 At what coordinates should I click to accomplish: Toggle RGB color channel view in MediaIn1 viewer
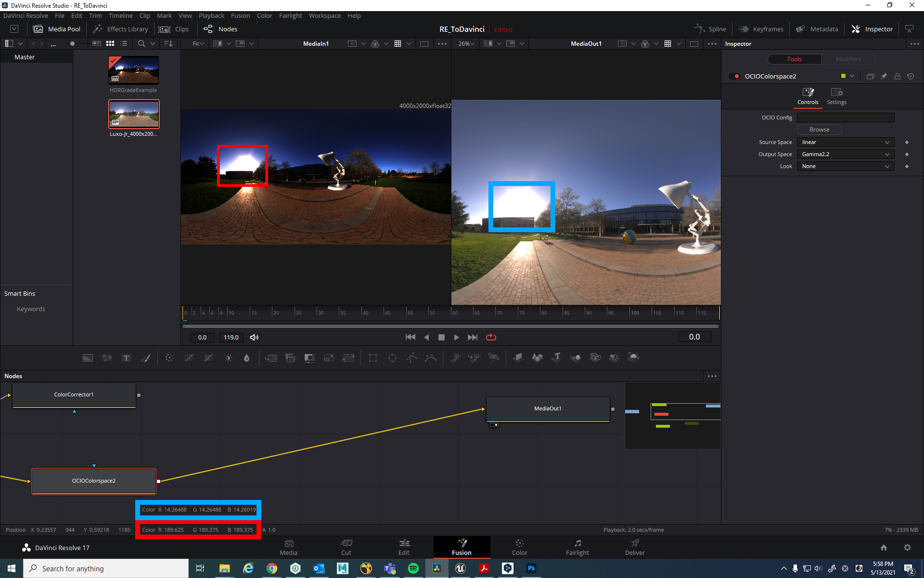pyautogui.click(x=375, y=44)
